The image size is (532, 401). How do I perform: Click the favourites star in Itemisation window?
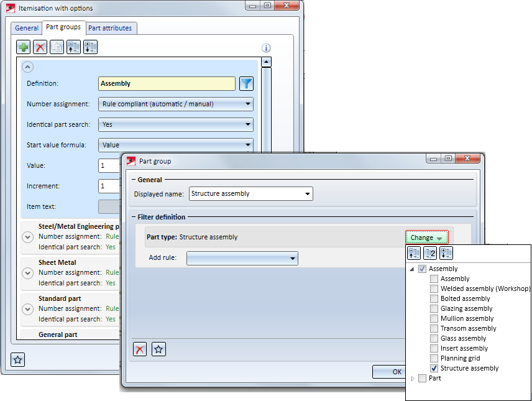coord(17,359)
